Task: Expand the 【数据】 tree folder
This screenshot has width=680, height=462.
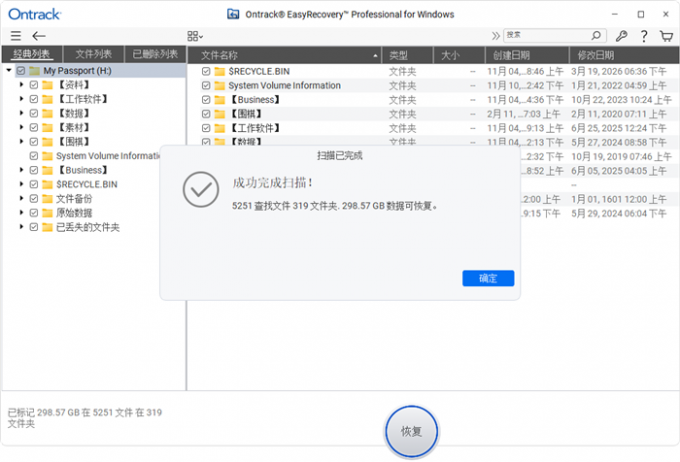Action: tap(21, 113)
